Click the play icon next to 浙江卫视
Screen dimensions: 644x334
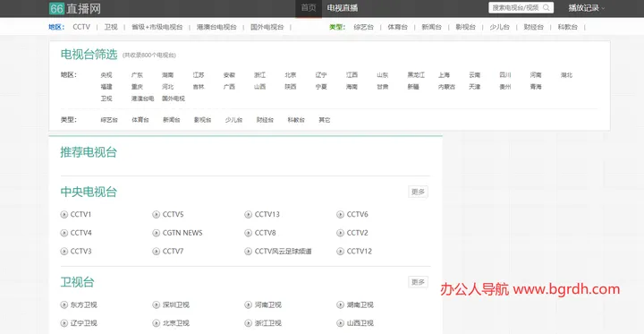248,323
